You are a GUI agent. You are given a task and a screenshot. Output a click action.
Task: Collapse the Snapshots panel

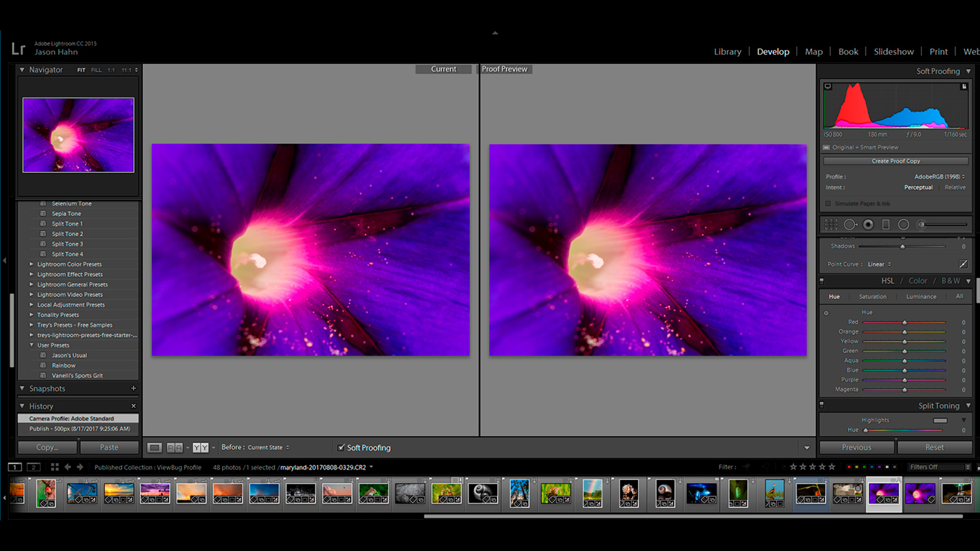point(22,388)
